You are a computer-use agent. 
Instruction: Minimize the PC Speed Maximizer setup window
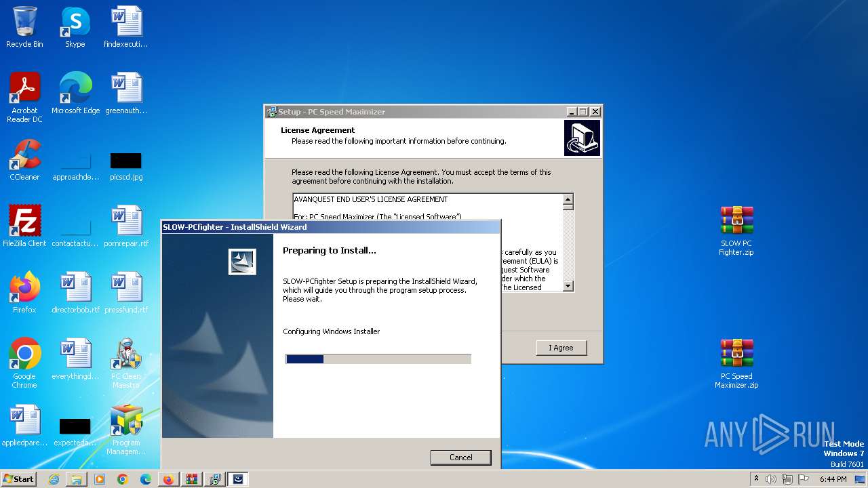(x=572, y=112)
